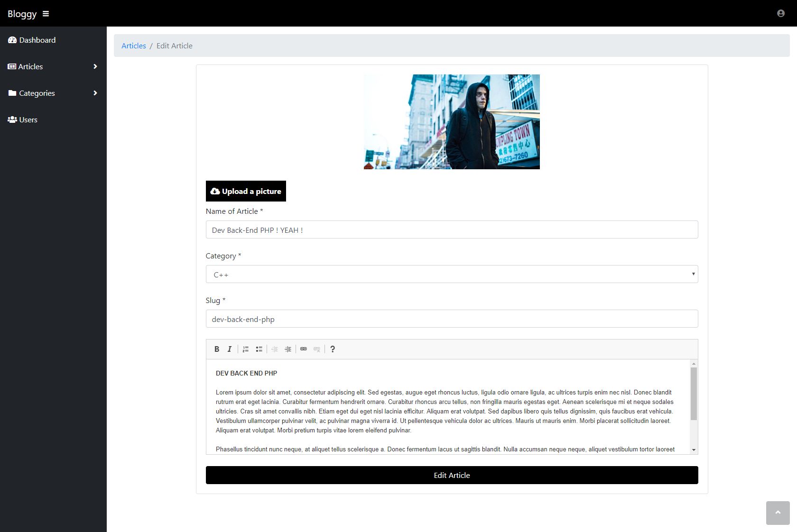Click the 'Category *' label
Viewport: 797px width, 532px height.
[x=223, y=256]
